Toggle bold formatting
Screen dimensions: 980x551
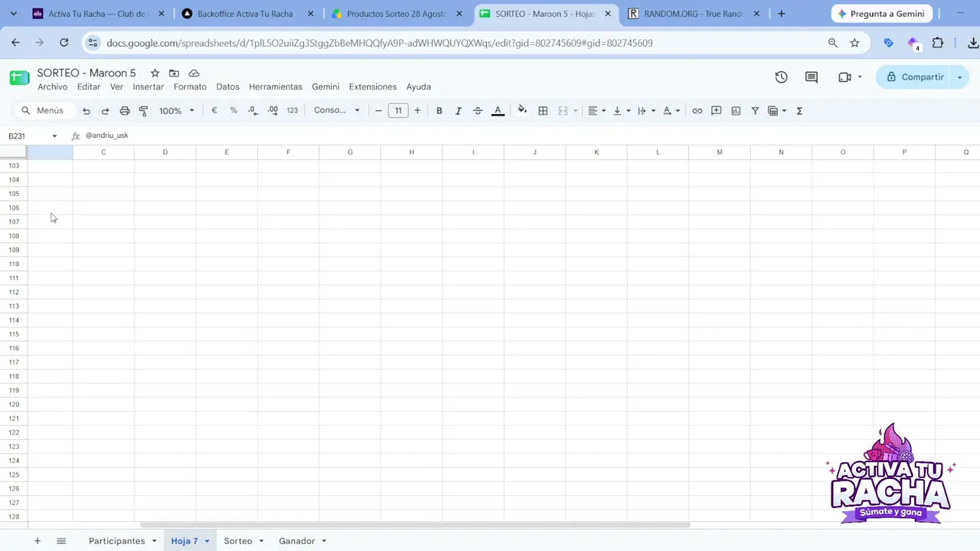coord(439,111)
